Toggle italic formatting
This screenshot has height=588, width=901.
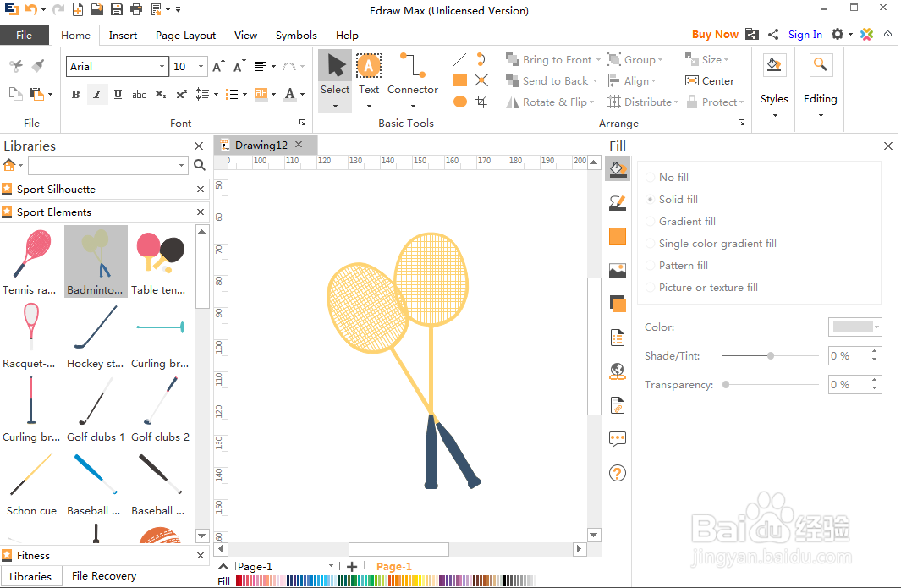pos(97,94)
